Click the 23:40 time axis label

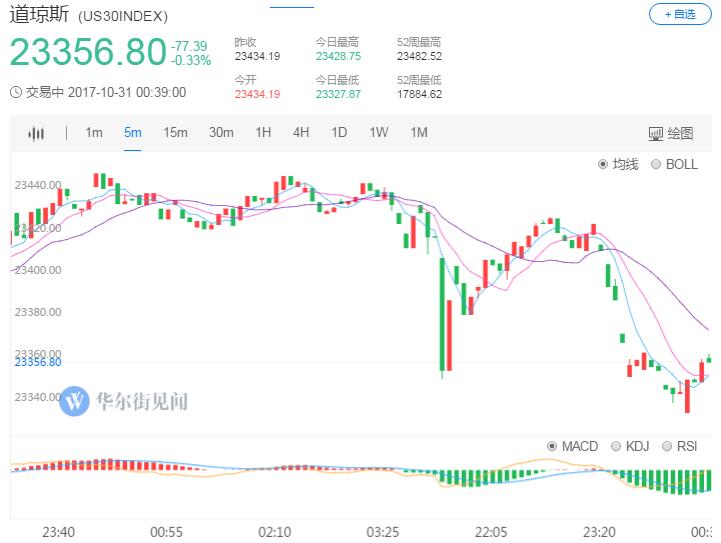point(58,532)
